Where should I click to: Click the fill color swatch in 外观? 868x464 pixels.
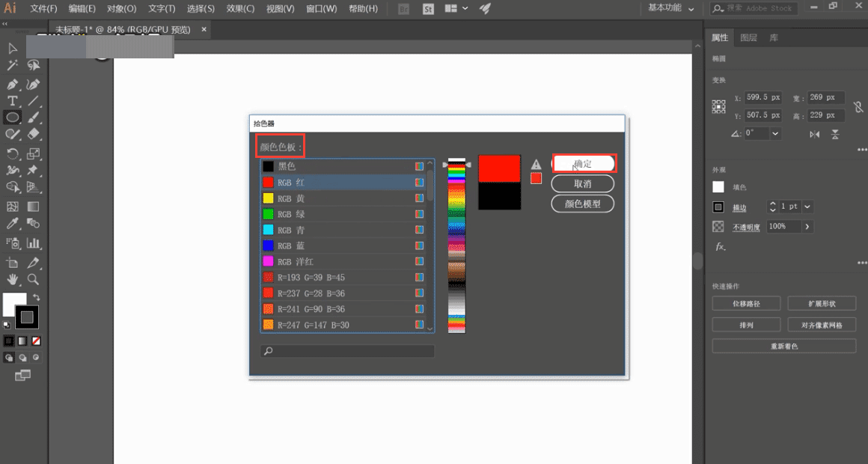pos(718,187)
